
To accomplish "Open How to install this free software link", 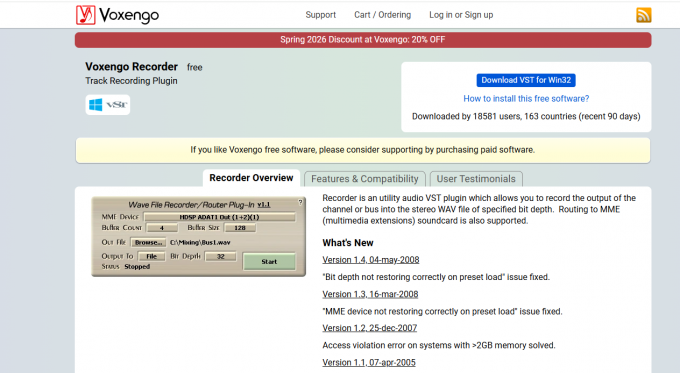I will click(526, 98).
